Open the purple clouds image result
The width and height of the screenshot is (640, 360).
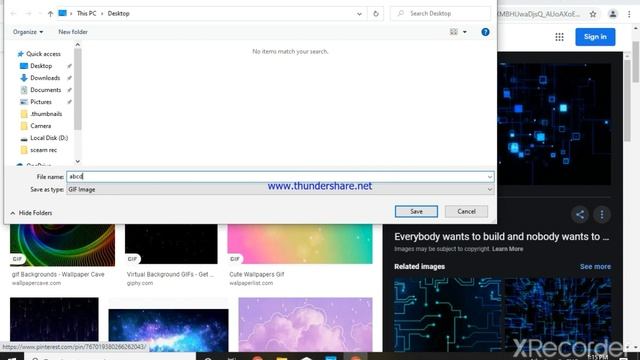click(305, 324)
